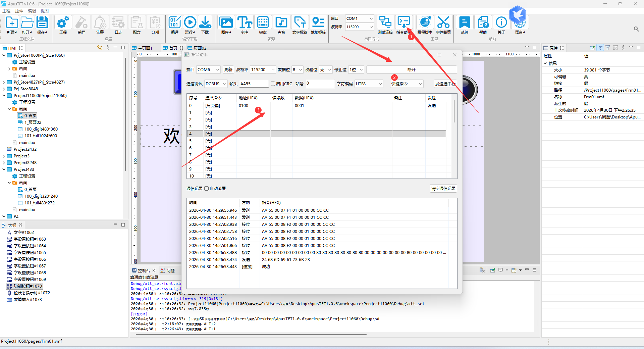The width and height of the screenshot is (644, 349).
Task: Open the 地址标签 address label icon
Action: [x=318, y=22]
